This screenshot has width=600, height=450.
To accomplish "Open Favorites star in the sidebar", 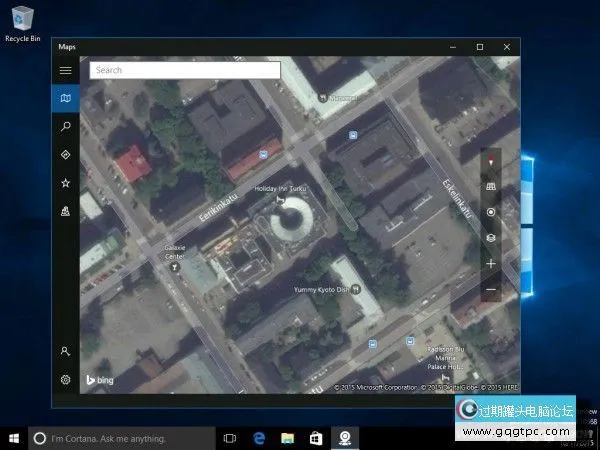I will click(66, 183).
